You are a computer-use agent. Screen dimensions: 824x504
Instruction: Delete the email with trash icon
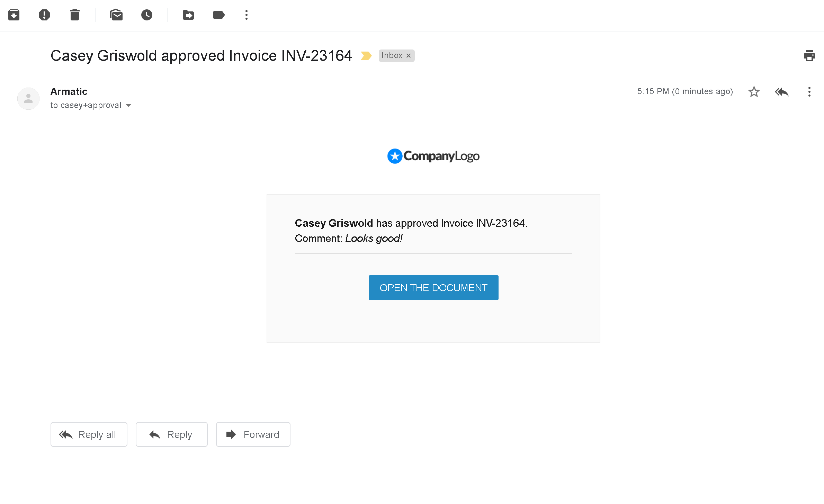(75, 15)
